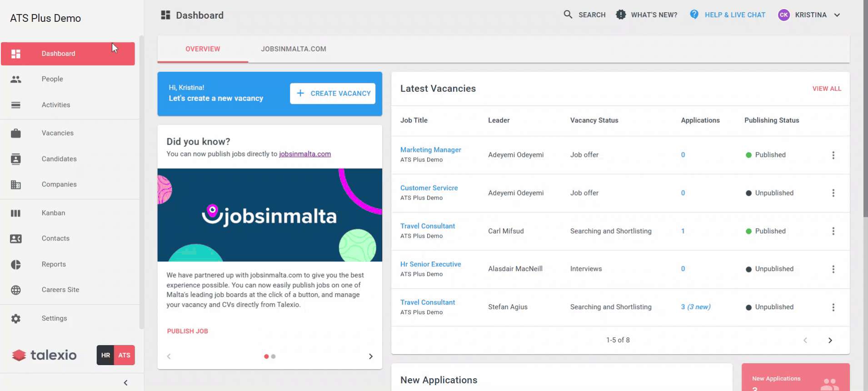Screen dimensions: 868x391
Task: Open Travel Consultant vacancy led by Stefan Agius
Action: tap(428, 303)
